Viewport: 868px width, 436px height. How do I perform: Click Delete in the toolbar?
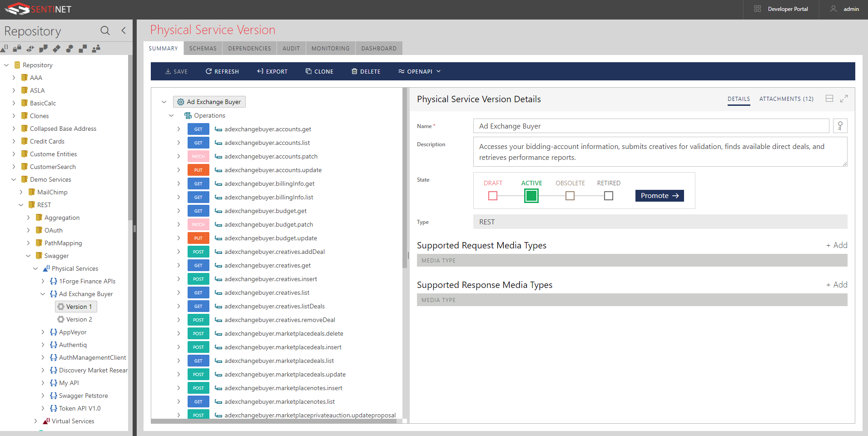[x=366, y=71]
